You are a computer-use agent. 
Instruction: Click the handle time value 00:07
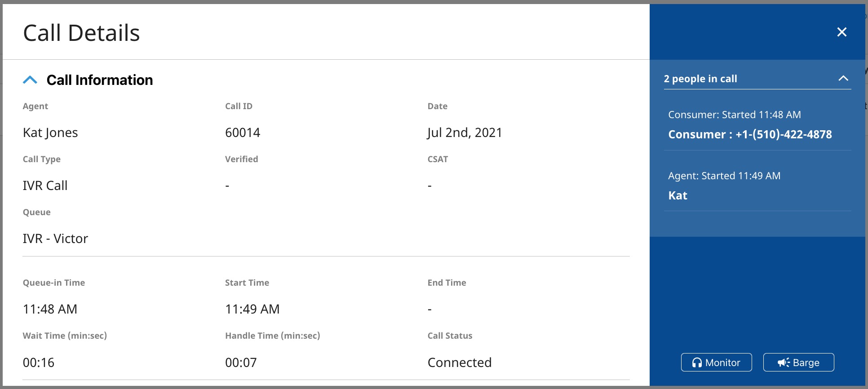pyautogui.click(x=241, y=362)
